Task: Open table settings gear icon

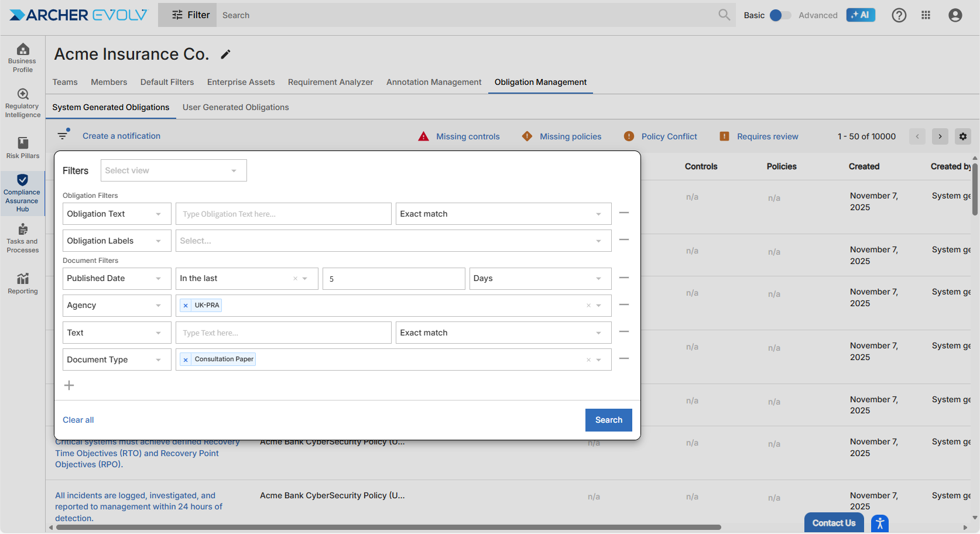Action: pos(962,136)
